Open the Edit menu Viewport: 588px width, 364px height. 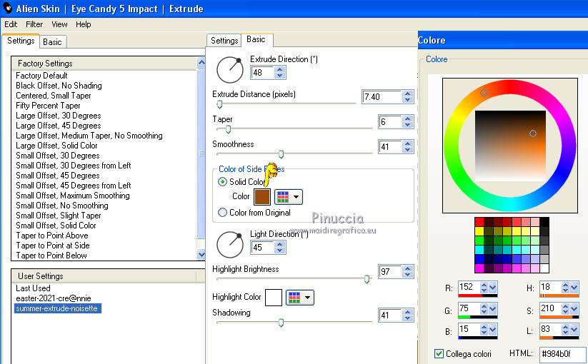click(x=11, y=24)
